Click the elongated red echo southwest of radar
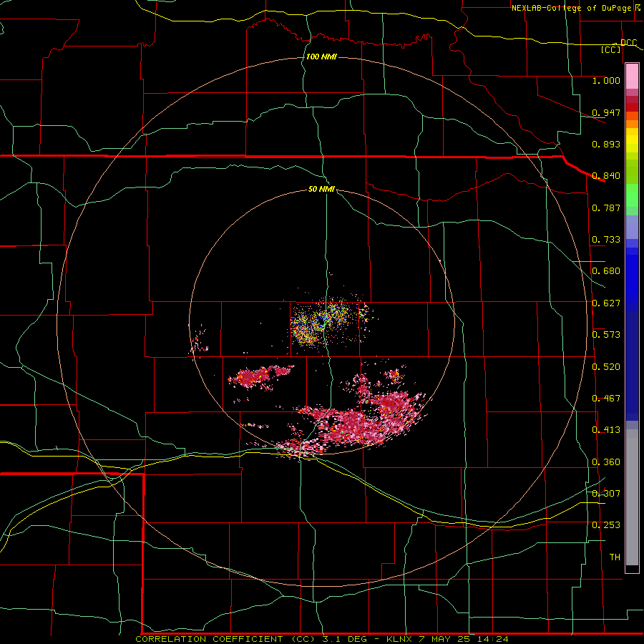The image size is (644, 644). point(261,376)
